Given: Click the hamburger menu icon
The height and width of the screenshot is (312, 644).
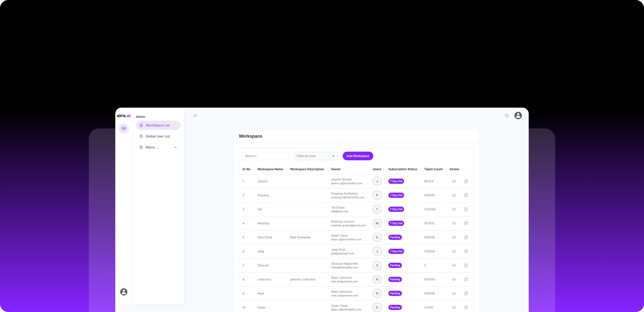Looking at the screenshot, I should [x=195, y=116].
